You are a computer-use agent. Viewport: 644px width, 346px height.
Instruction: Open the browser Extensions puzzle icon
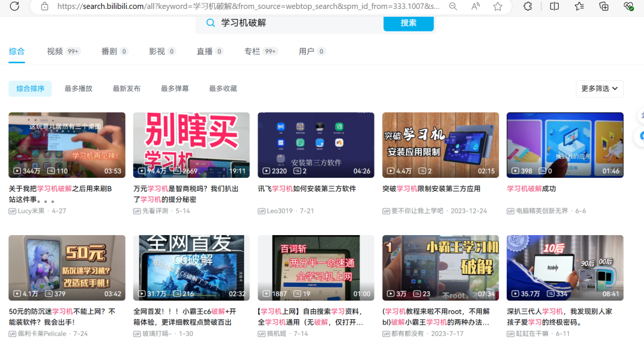[528, 6]
